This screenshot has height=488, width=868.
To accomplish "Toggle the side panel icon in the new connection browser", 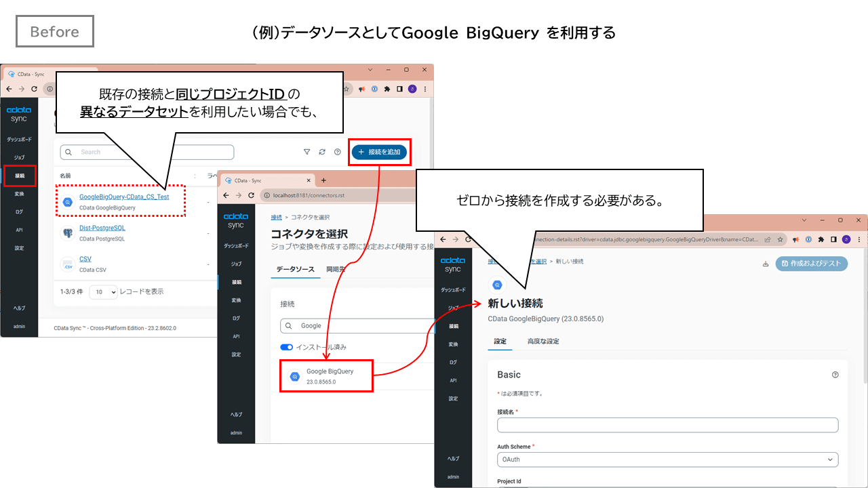I will [x=833, y=239].
